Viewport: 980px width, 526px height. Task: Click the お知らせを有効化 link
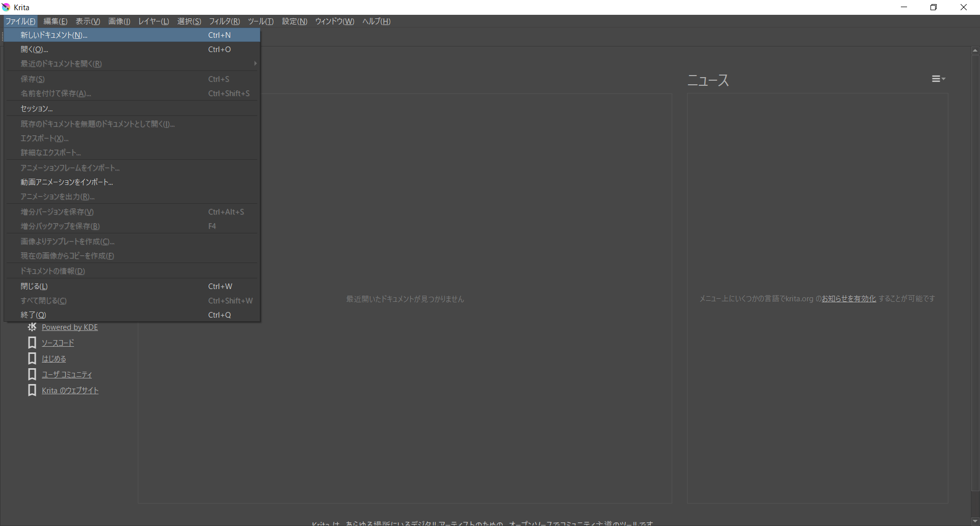point(848,299)
